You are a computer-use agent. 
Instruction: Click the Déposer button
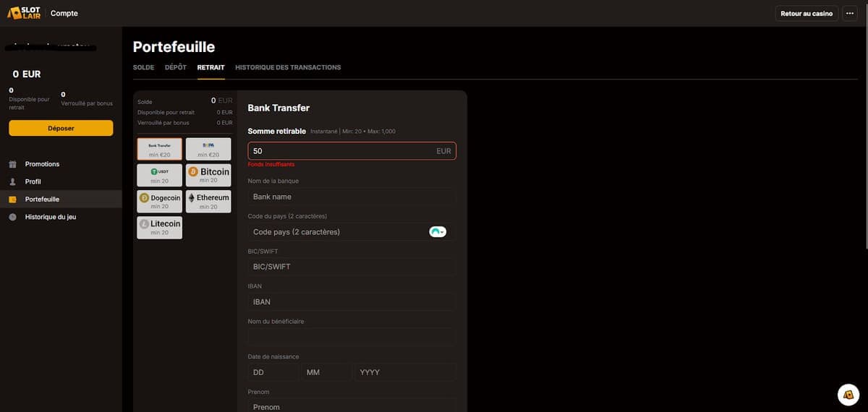61,128
